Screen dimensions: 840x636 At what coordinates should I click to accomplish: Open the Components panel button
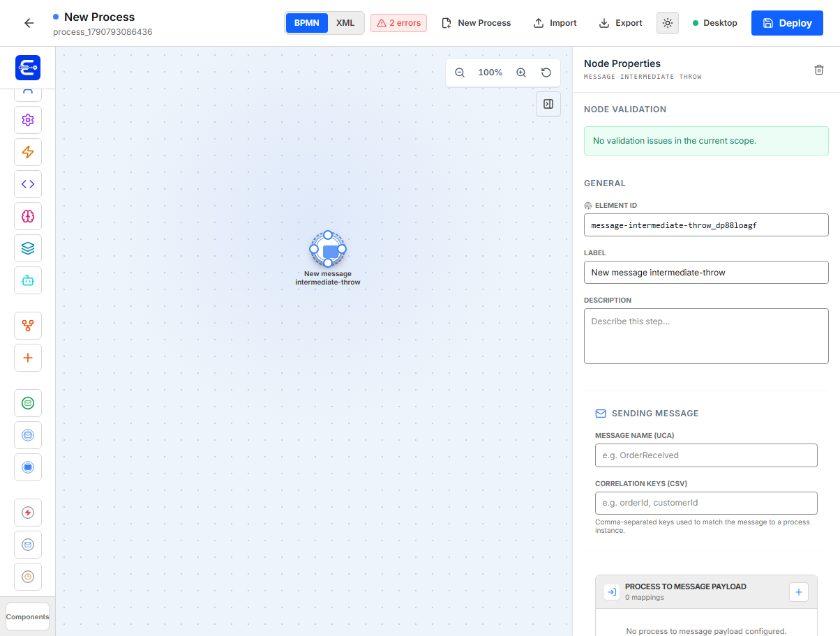(x=28, y=616)
